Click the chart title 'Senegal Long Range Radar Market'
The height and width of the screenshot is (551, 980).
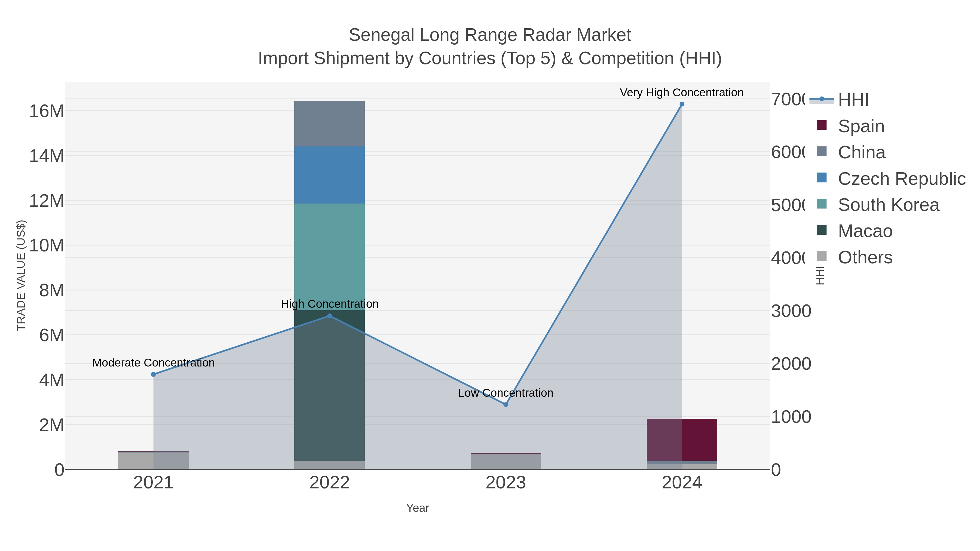[x=490, y=35]
